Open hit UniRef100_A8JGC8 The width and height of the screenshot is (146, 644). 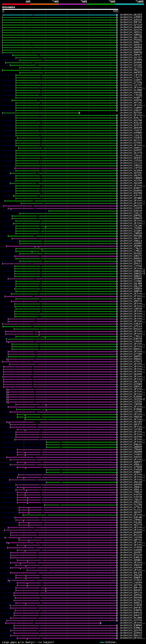pyautogui.click(x=131, y=15)
